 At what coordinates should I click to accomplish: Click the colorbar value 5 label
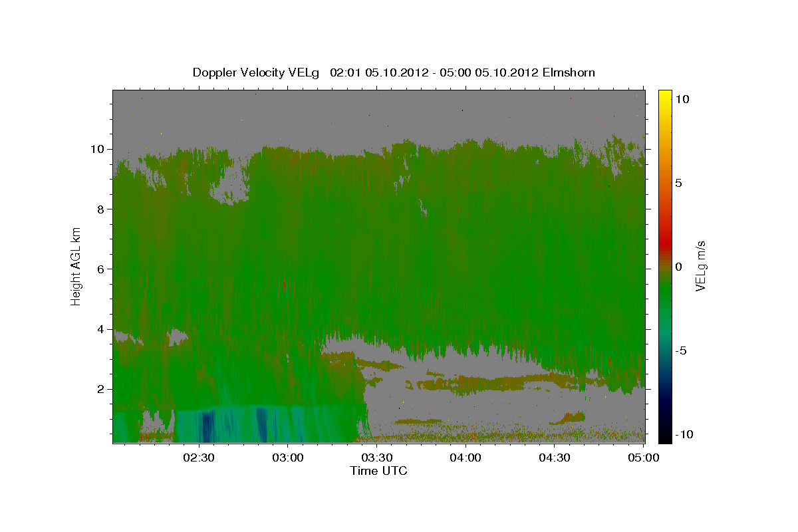(x=678, y=183)
